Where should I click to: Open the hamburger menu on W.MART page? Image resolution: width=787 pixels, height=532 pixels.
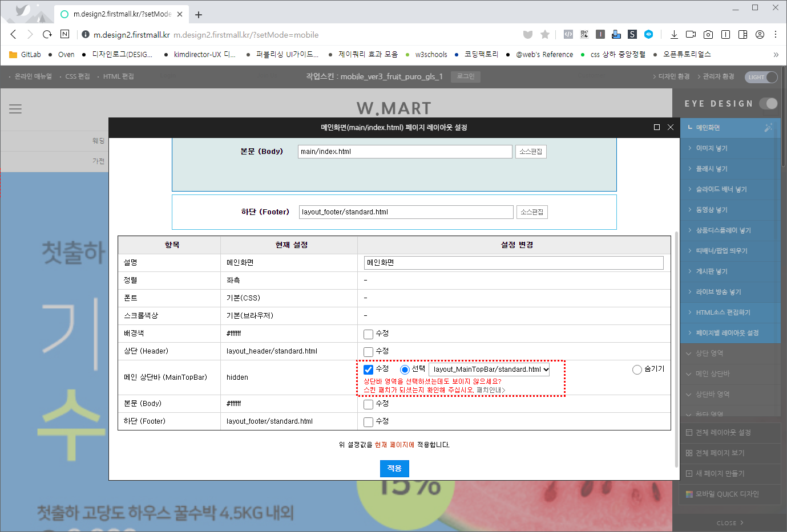[x=15, y=108]
